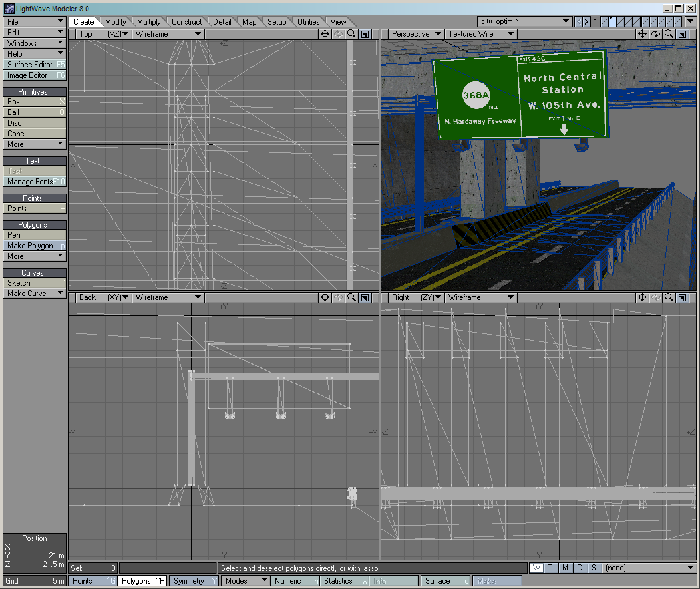The width and height of the screenshot is (700, 589).
Task: Open the Numeric panel
Action: click(x=295, y=581)
